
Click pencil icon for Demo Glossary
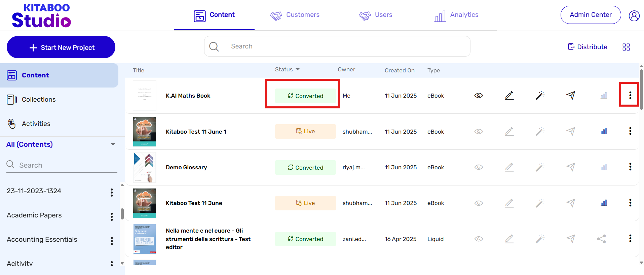(x=509, y=167)
